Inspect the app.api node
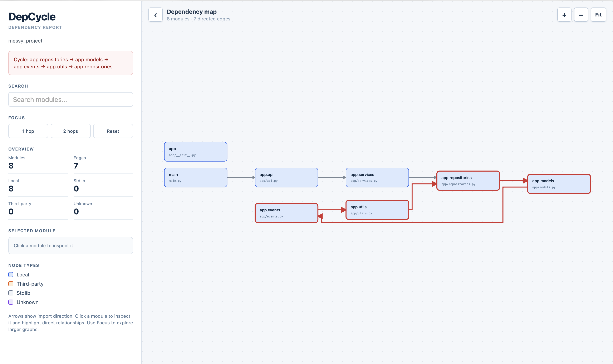 [x=286, y=177]
